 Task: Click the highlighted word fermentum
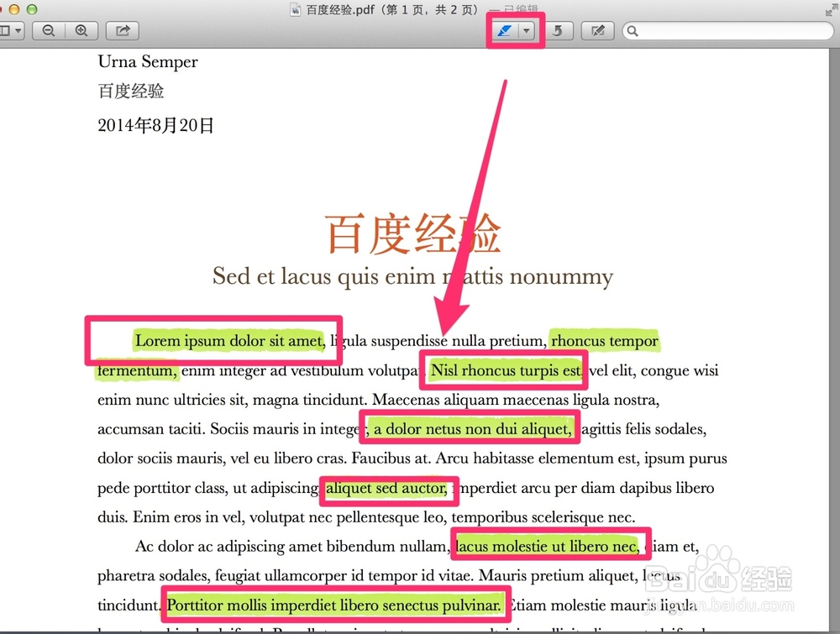click(137, 370)
